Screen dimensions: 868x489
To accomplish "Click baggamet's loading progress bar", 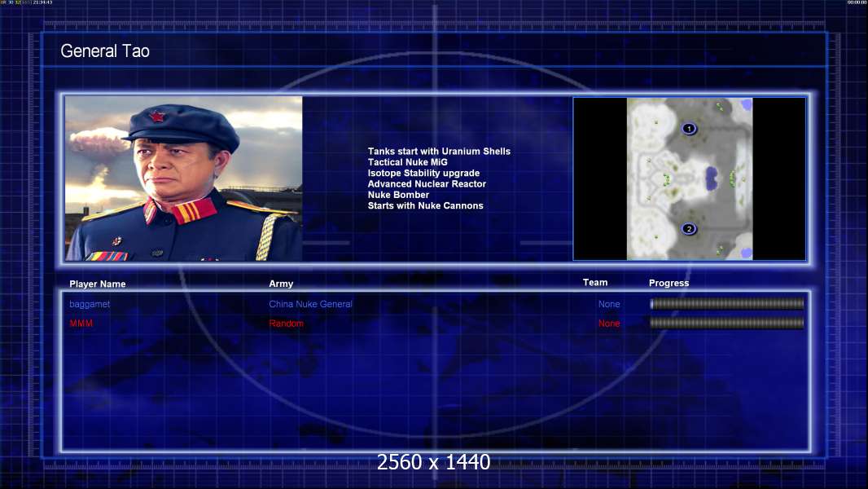I will 727,303.
